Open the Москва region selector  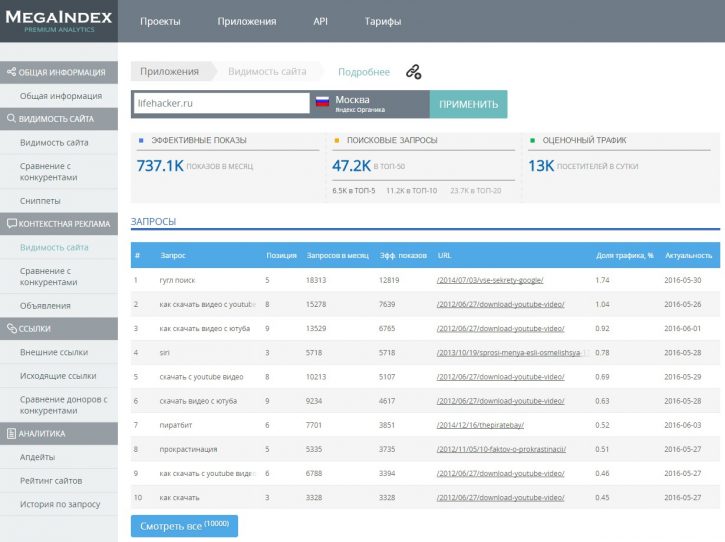click(370, 104)
